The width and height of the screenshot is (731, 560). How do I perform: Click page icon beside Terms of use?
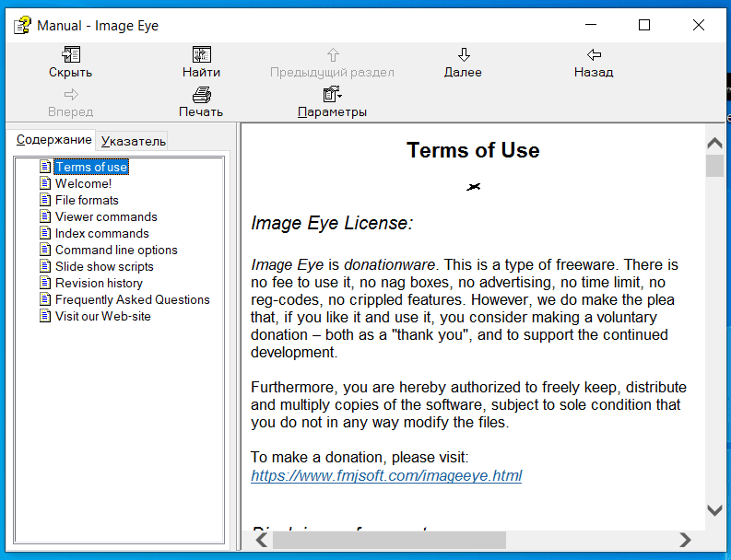click(45, 167)
